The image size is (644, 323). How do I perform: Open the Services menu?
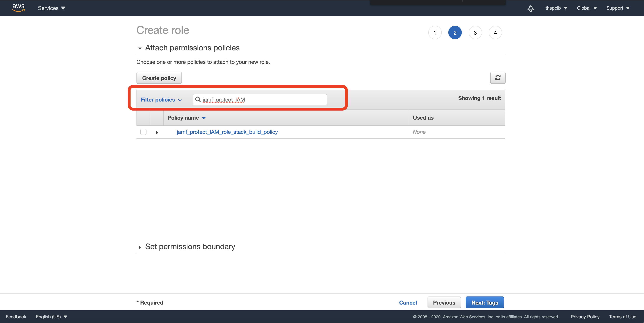click(x=52, y=8)
